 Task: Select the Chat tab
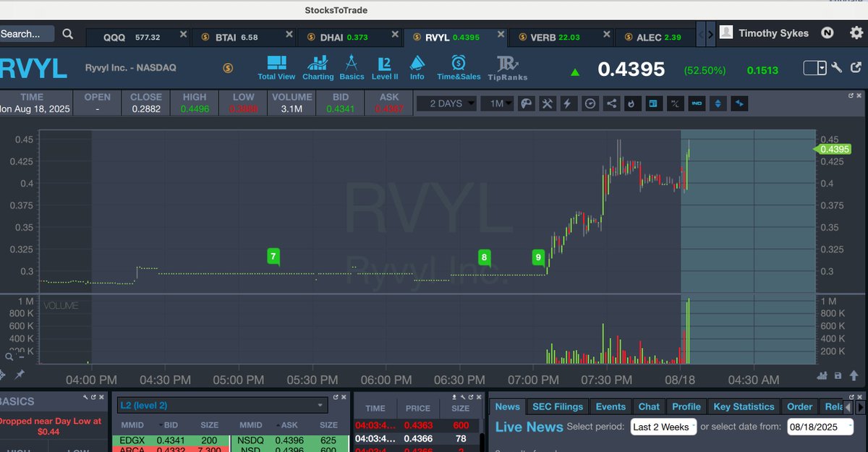(649, 407)
